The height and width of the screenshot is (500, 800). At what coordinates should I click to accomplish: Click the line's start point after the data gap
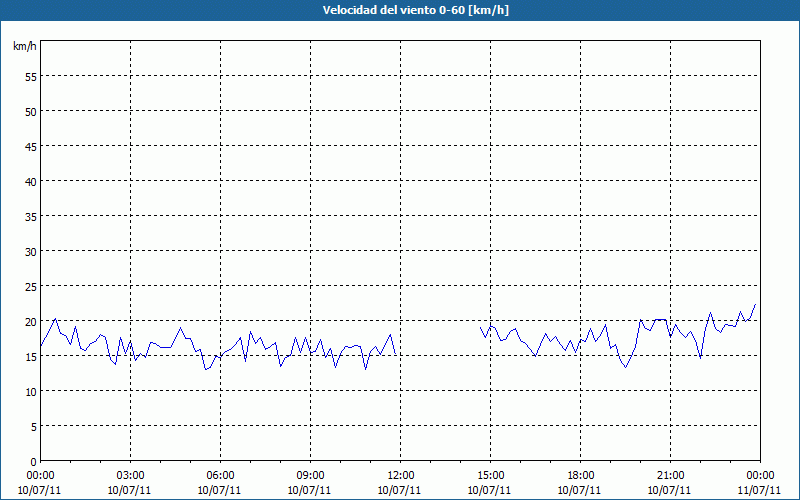[x=481, y=328]
